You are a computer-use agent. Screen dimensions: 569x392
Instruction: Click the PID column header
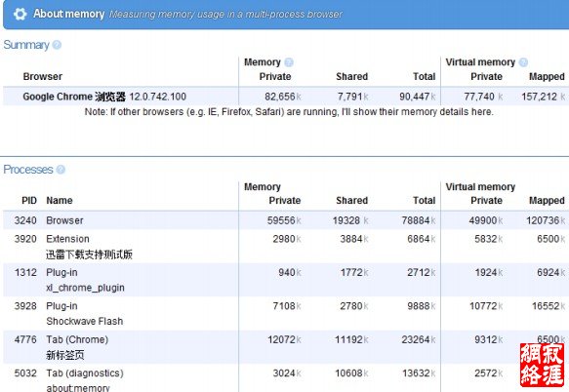pos(29,201)
